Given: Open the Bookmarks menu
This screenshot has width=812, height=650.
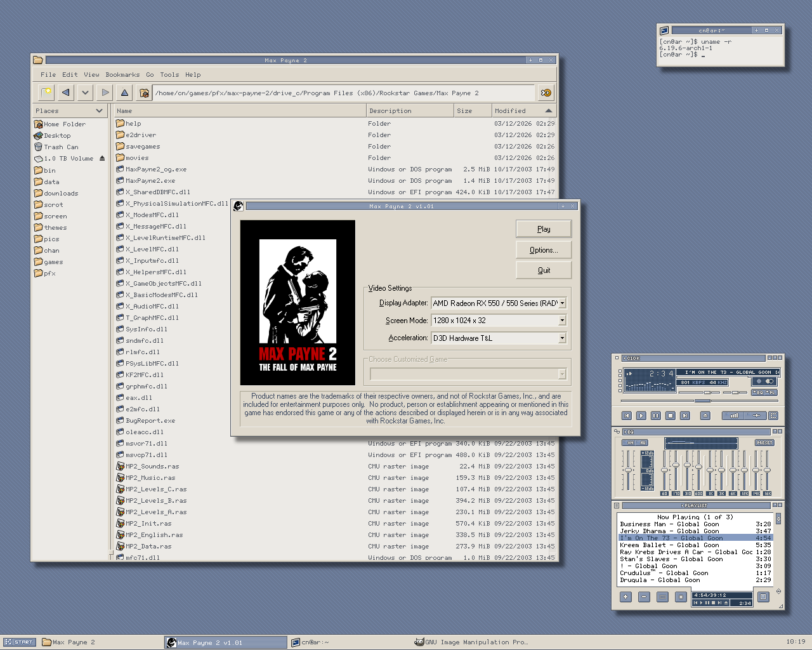Looking at the screenshot, I should pyautogui.click(x=122, y=75).
